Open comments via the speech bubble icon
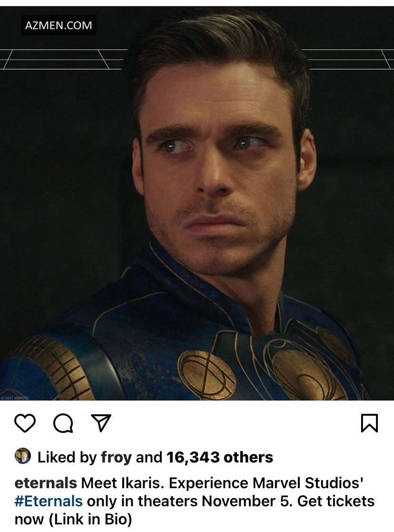This screenshot has height=532, width=394. click(63, 423)
